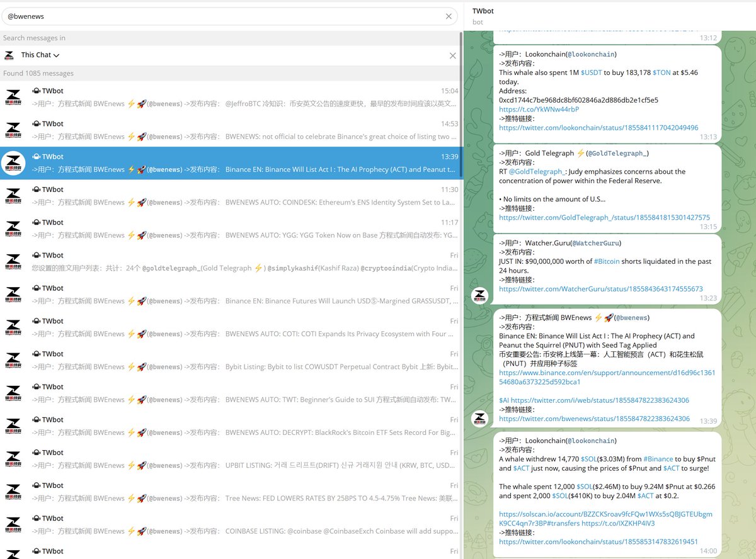Open the bwenews status tweet link
The height and width of the screenshot is (559, 756).
[594, 419]
